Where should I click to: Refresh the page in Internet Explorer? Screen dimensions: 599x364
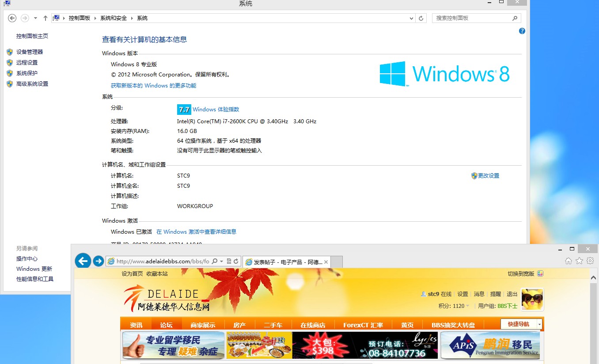coord(236,262)
